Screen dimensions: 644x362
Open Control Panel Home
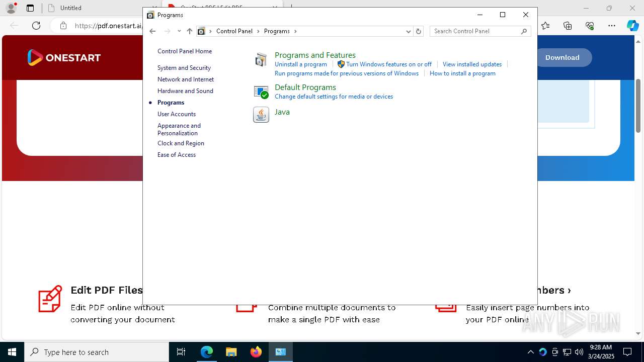coord(185,51)
